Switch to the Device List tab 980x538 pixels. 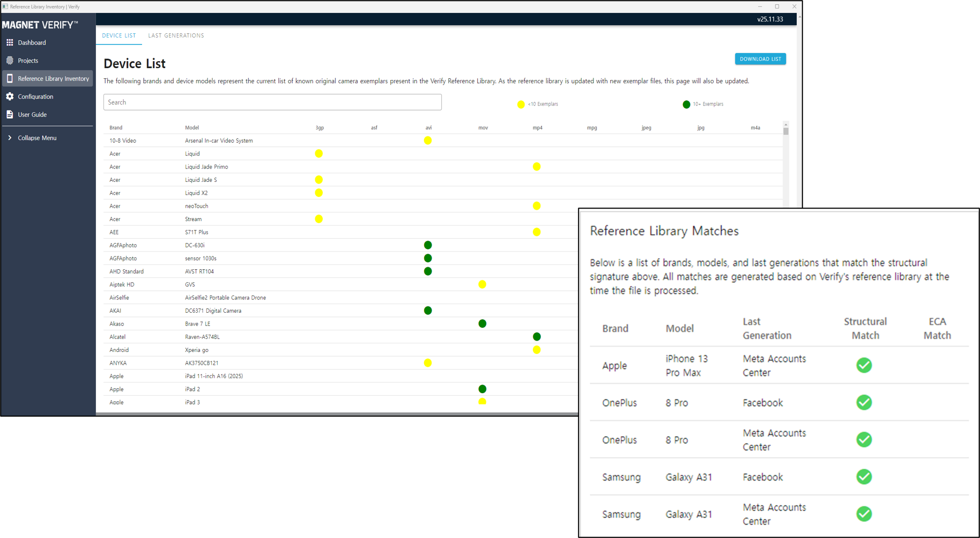(119, 35)
